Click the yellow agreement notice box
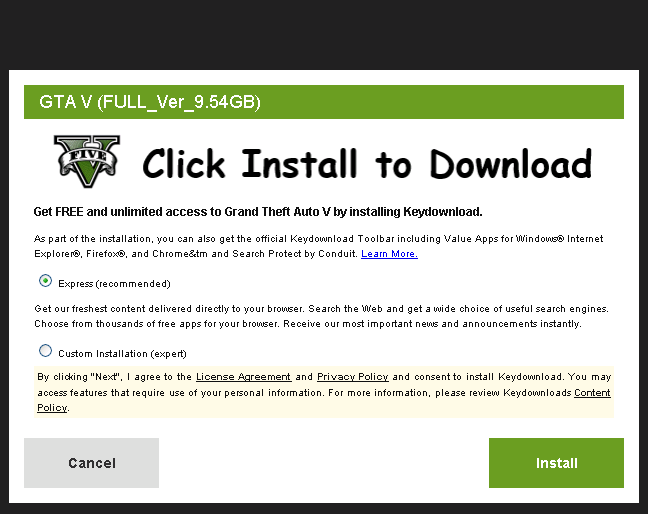This screenshot has width=648, height=514. [x=324, y=392]
